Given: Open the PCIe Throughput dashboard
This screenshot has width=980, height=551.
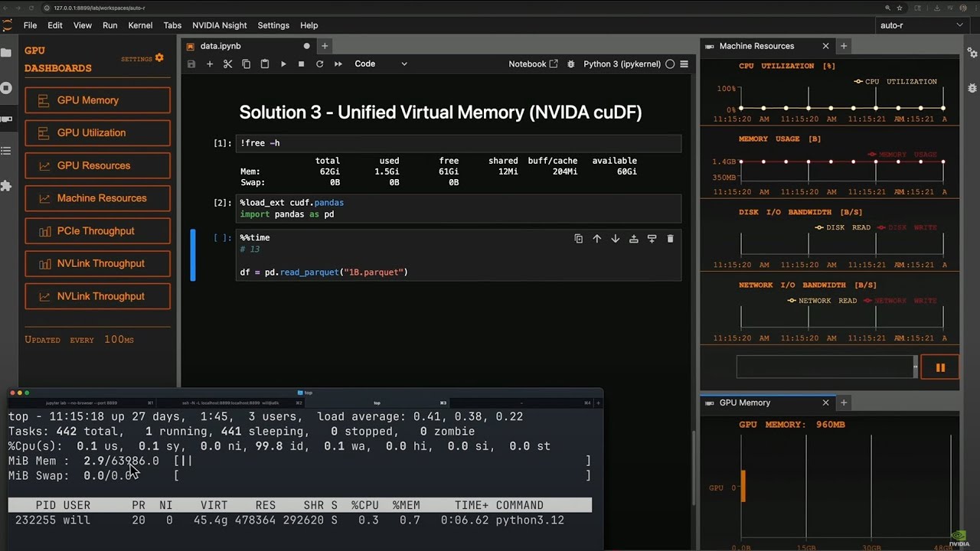Looking at the screenshot, I should [x=97, y=231].
